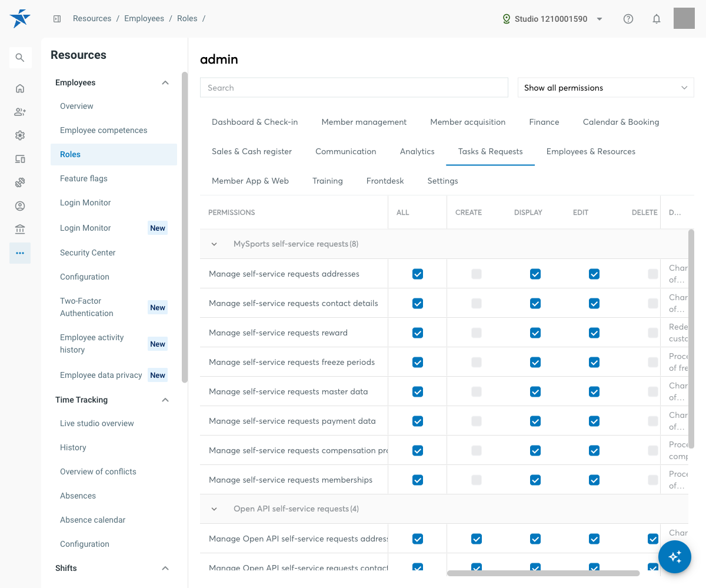706x588 pixels.
Task: Open Overview under Employees
Action: [114, 106]
